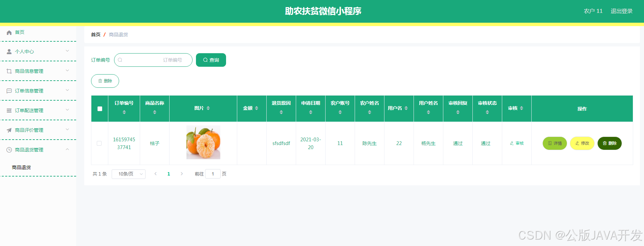Sort by 商品名称 column arrows
644x246 pixels.
tap(155, 112)
